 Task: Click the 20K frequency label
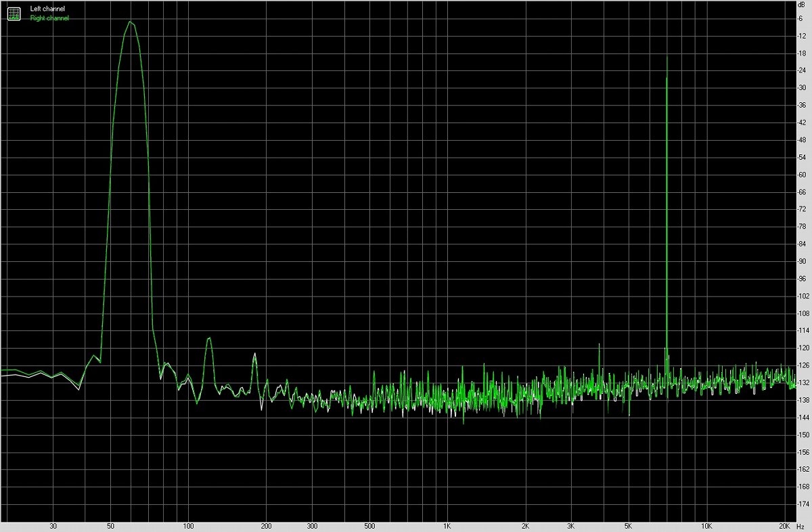click(x=784, y=526)
